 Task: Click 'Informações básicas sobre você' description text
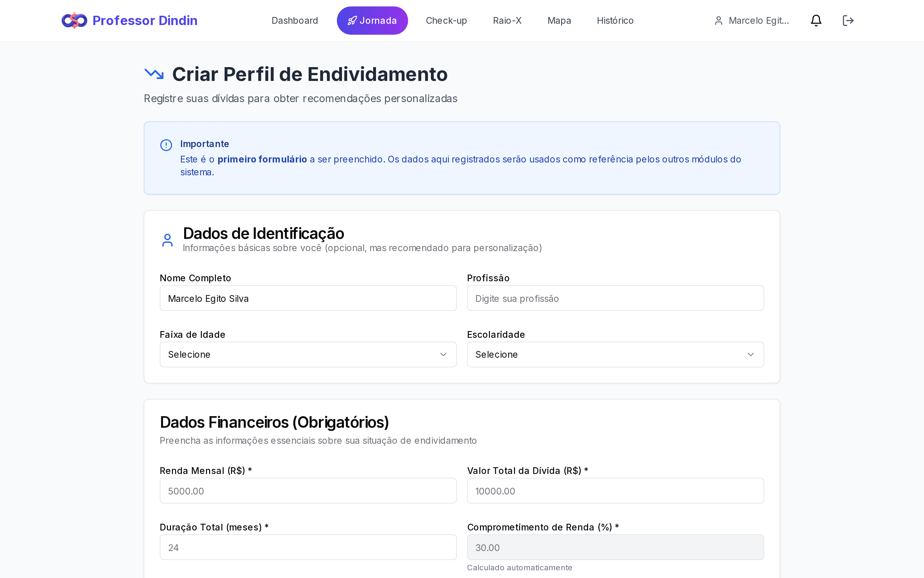coord(362,248)
